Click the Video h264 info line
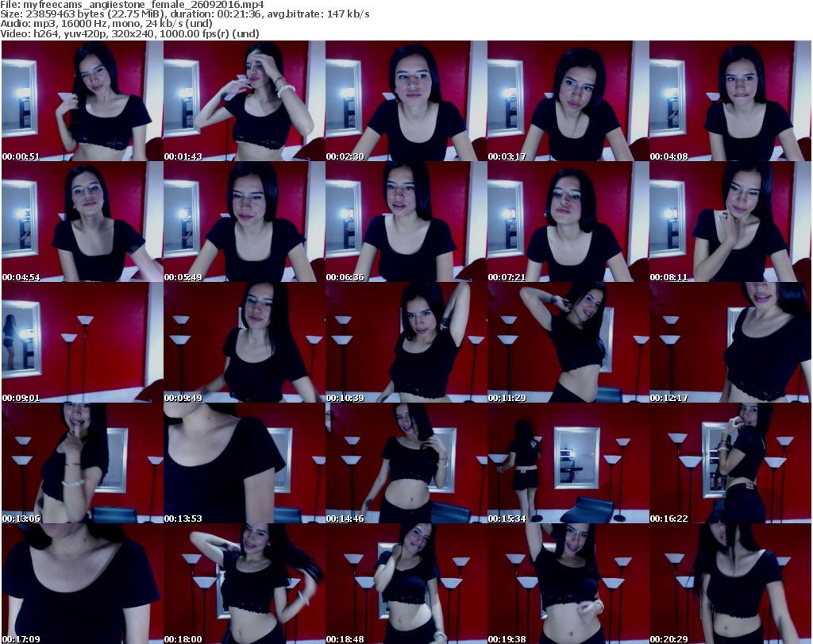Viewport: 813px width, 644px height. 131,33
